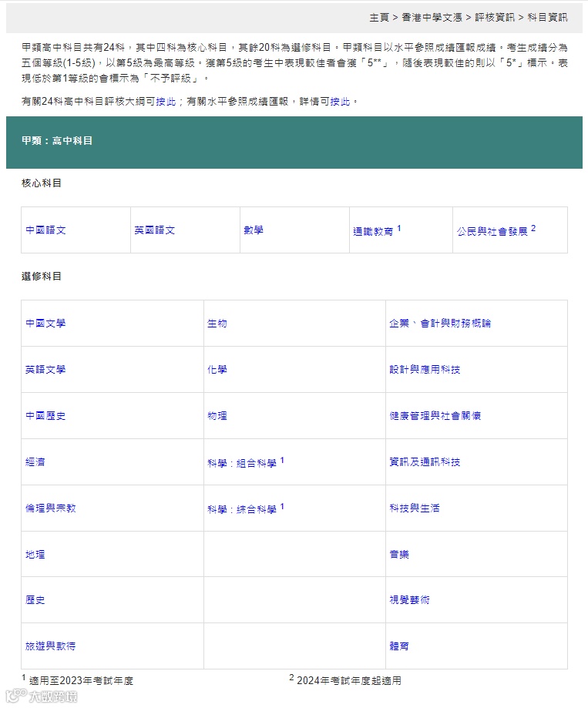This screenshot has width=588, height=708.
Task: Open the 通識教育 subject link
Action: click(373, 231)
